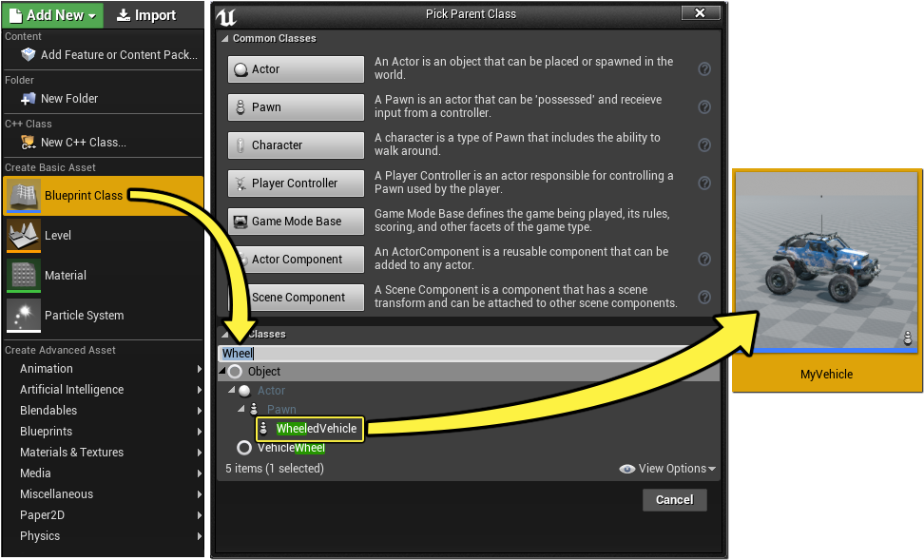Click the New C++ Class icon
The width and height of the screenshot is (924, 560).
pos(28,142)
